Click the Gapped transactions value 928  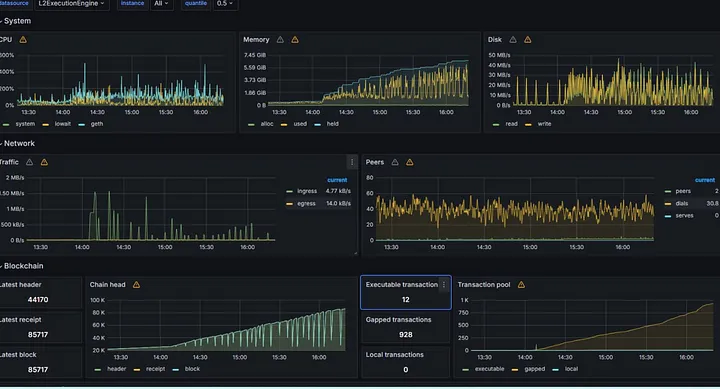click(x=405, y=335)
